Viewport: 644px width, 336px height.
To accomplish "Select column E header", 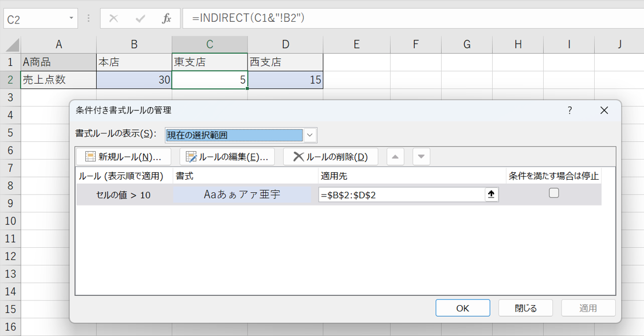I will point(356,45).
